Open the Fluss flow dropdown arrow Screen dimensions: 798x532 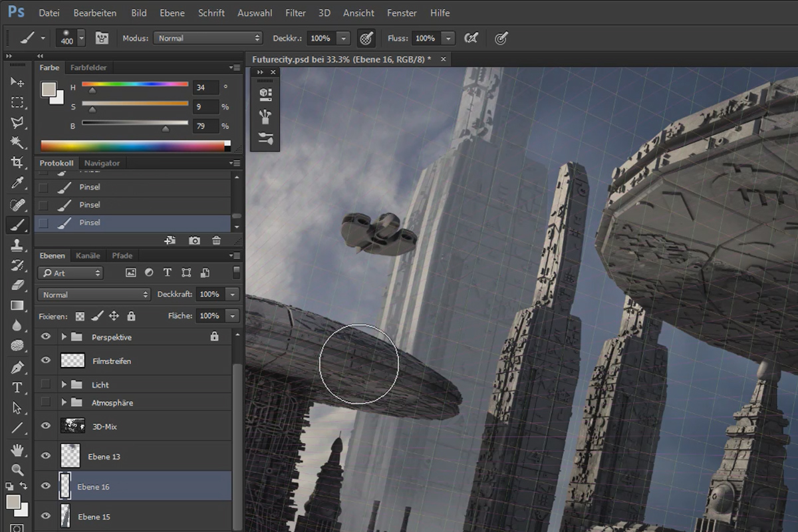pyautogui.click(x=448, y=39)
